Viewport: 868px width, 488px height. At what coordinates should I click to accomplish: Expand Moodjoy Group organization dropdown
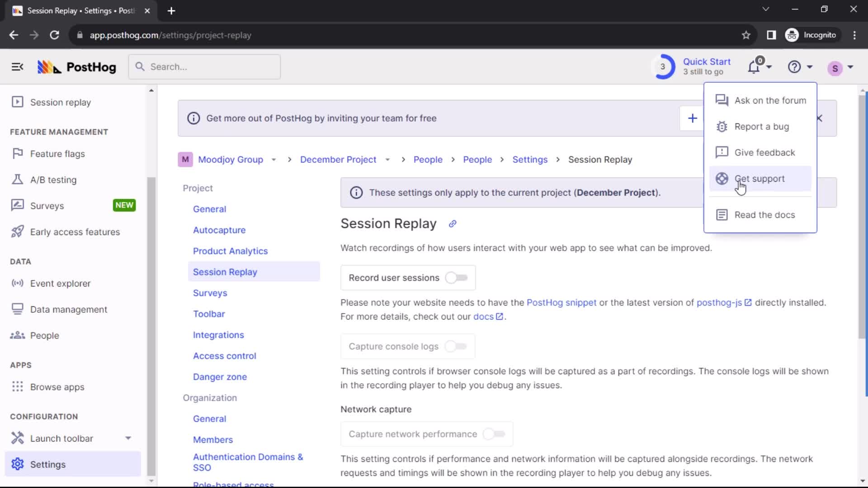tap(274, 160)
